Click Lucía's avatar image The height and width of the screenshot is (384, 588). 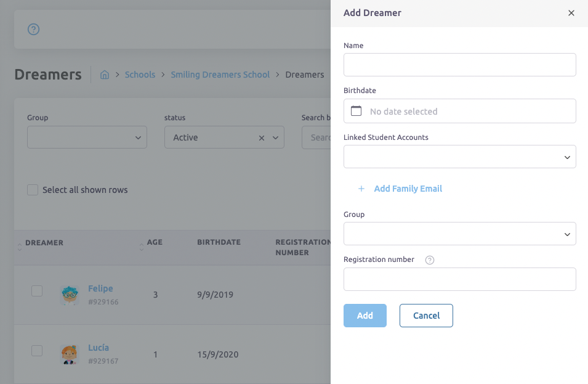coord(70,354)
